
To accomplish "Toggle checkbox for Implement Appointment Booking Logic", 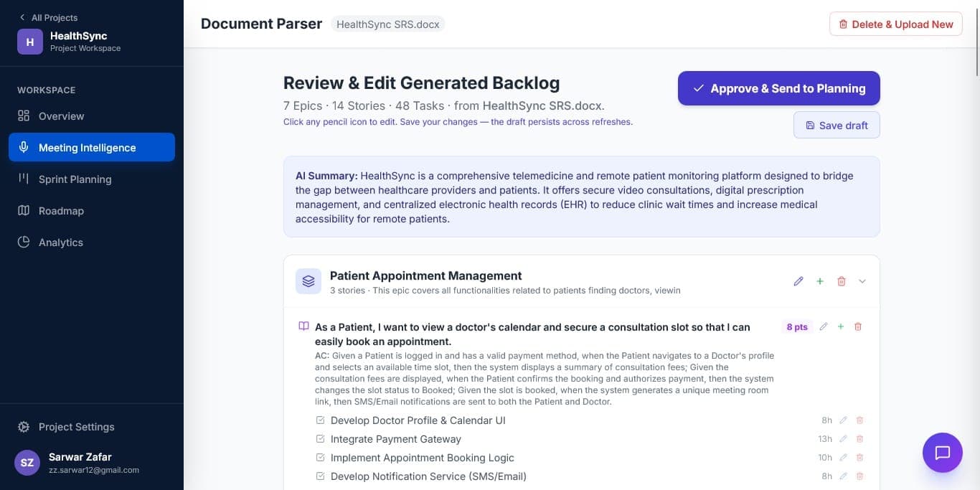I will pyautogui.click(x=321, y=458).
